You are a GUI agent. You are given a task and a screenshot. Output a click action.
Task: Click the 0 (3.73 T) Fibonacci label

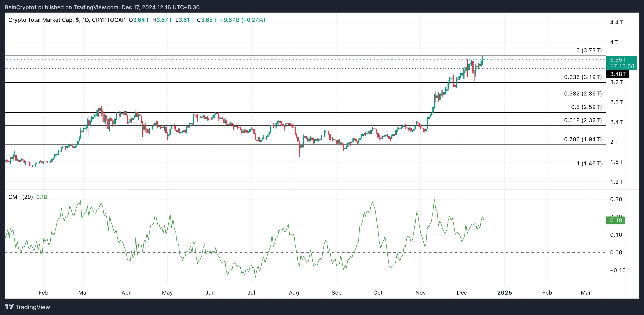pyautogui.click(x=589, y=50)
